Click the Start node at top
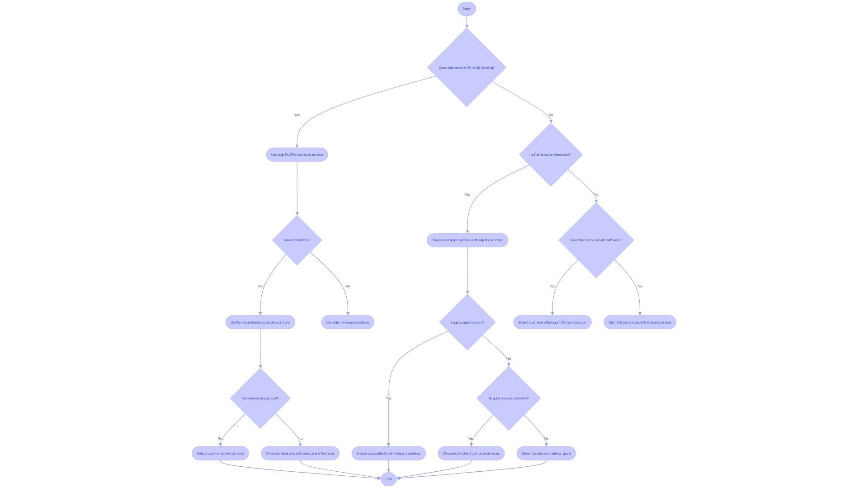 pos(467,8)
